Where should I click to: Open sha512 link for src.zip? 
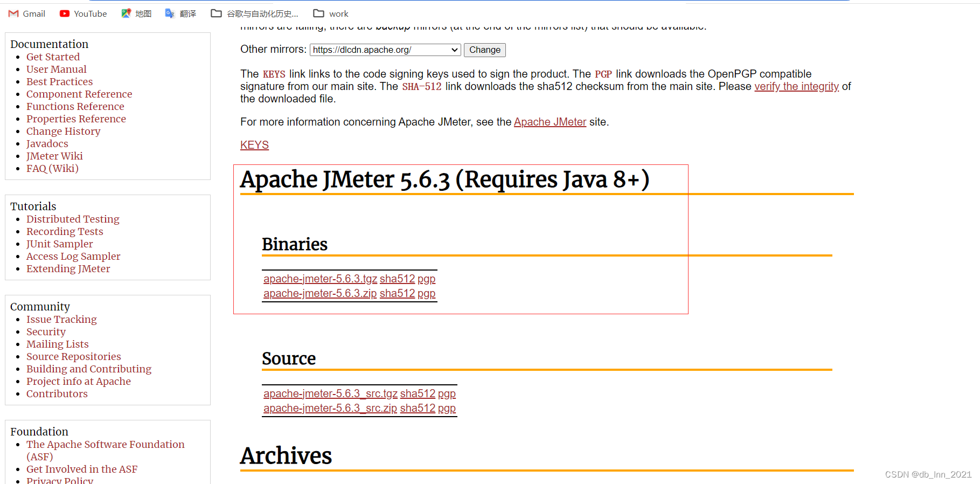coord(418,408)
